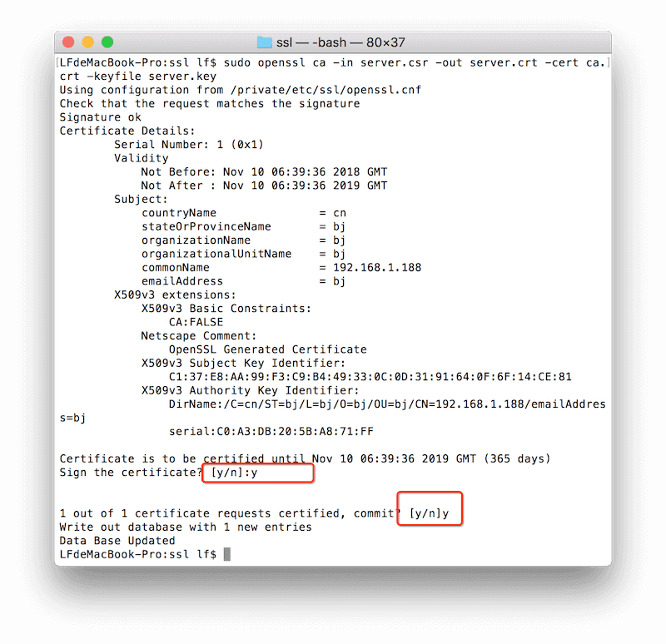The height and width of the screenshot is (644, 666).
Task: Click the 'serial:C0:A3:DB:20:5B:A8:71:FF' line
Action: click(x=271, y=432)
